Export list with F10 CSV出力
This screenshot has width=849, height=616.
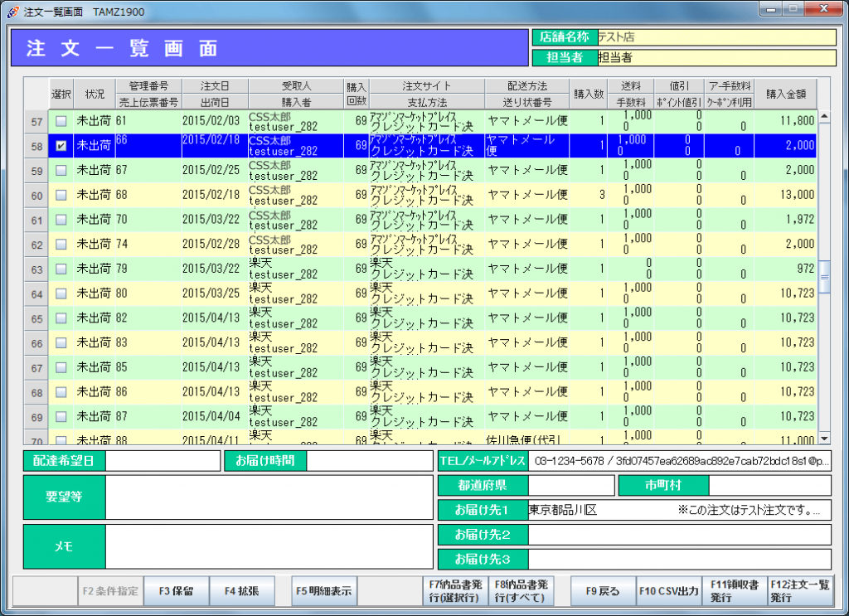[x=668, y=591]
